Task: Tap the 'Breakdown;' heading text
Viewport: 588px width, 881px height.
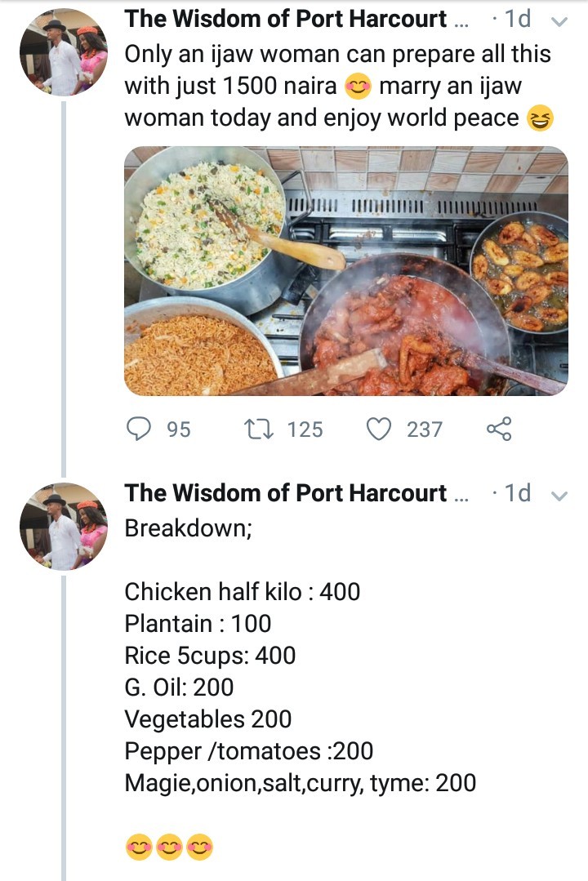Action: (x=188, y=527)
